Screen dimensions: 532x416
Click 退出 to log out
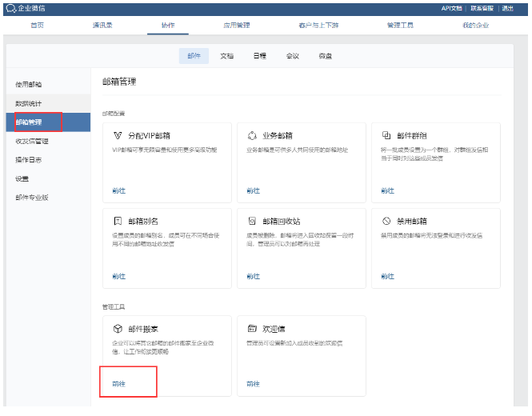507,8
